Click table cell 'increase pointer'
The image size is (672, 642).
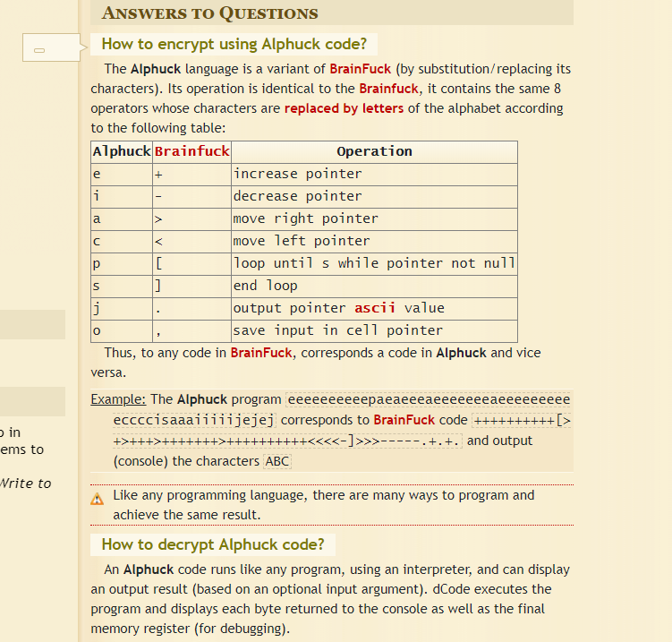[x=375, y=174]
